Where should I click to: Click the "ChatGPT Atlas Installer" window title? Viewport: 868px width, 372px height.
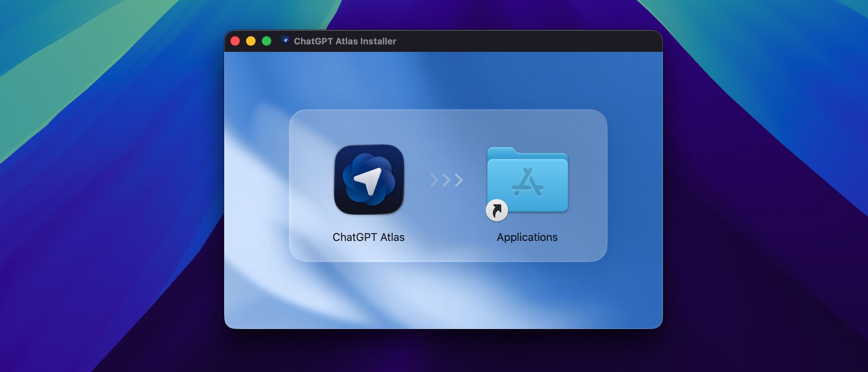point(345,41)
